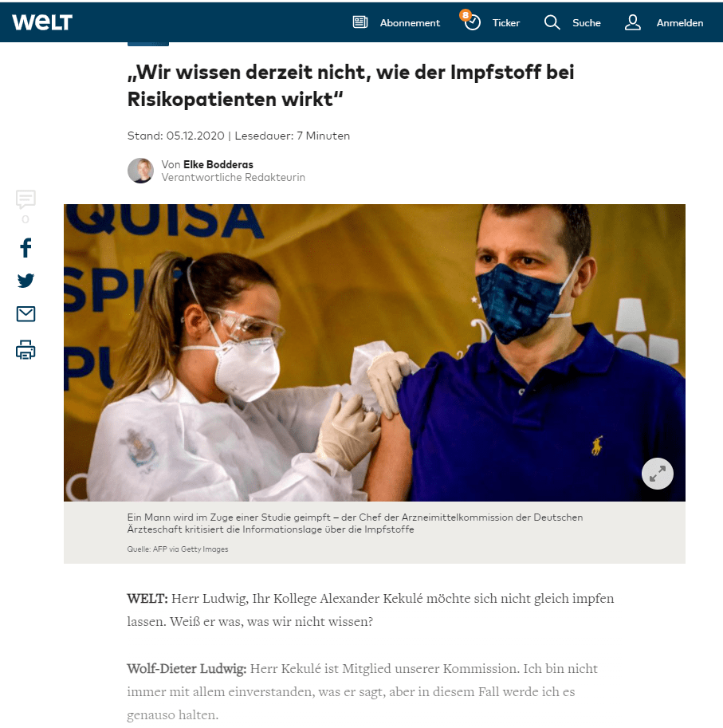The height and width of the screenshot is (728, 723).
Task: Open the Ticker menu item
Action: click(x=506, y=23)
